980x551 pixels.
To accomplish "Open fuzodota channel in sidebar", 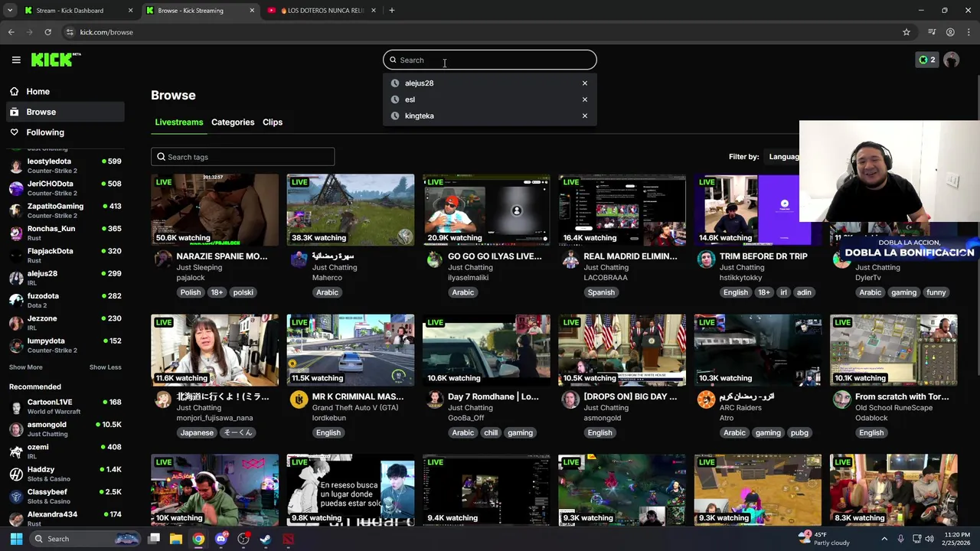I will click(x=64, y=300).
